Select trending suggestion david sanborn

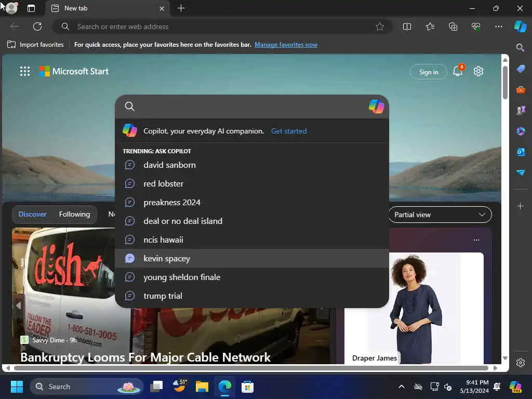click(x=252, y=165)
